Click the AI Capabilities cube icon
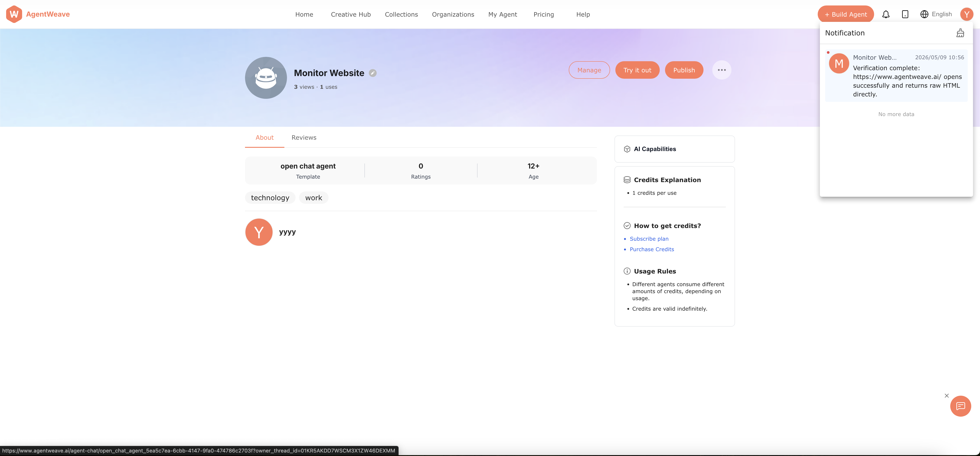 pos(627,149)
